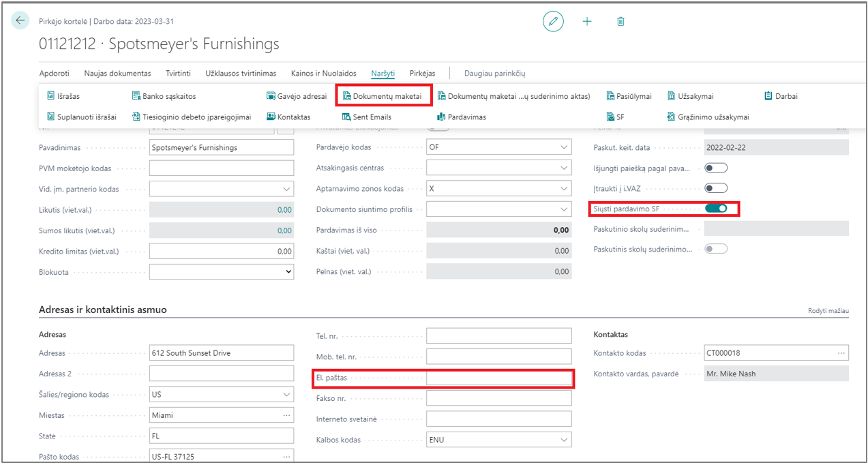This screenshot has width=868, height=465.
Task: Open Apdoroti menu
Action: click(55, 73)
